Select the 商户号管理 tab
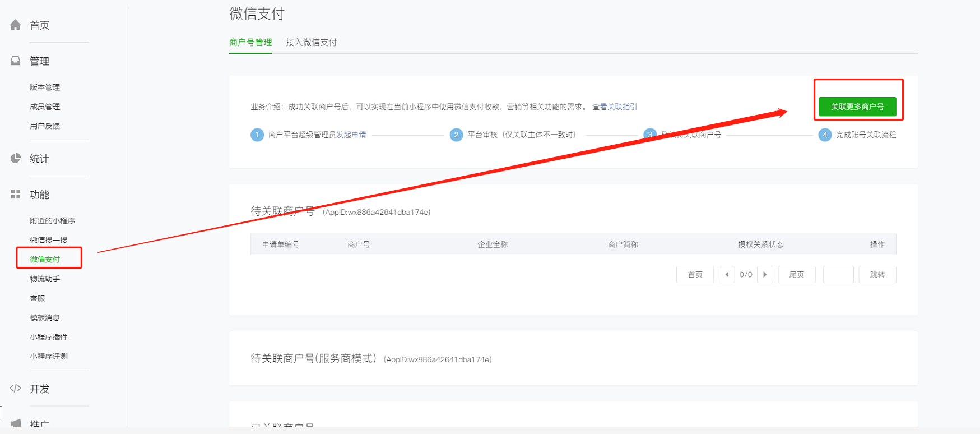 point(250,43)
